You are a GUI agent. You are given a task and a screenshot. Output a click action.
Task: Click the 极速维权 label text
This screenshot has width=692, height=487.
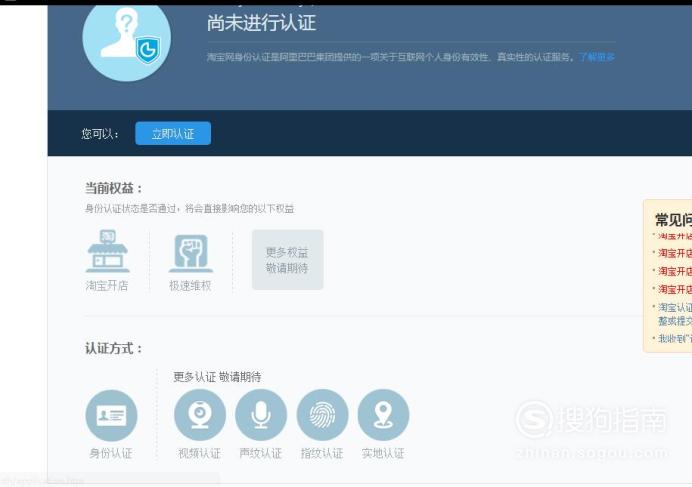pos(190,286)
